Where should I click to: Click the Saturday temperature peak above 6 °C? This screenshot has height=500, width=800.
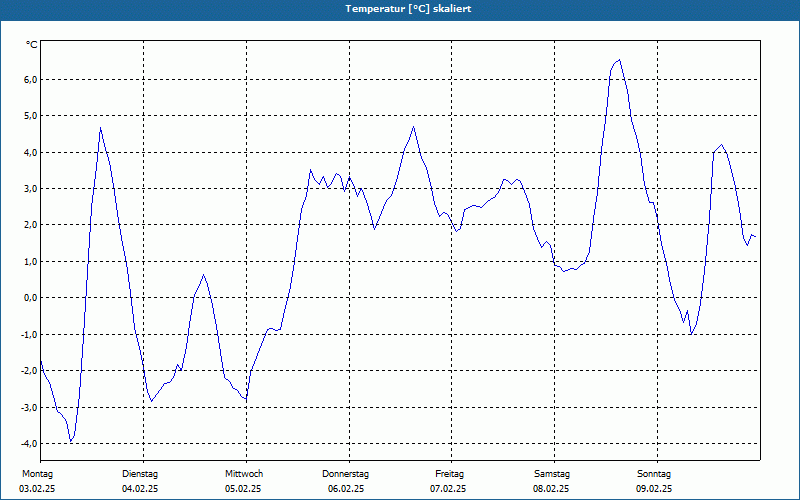(619, 60)
